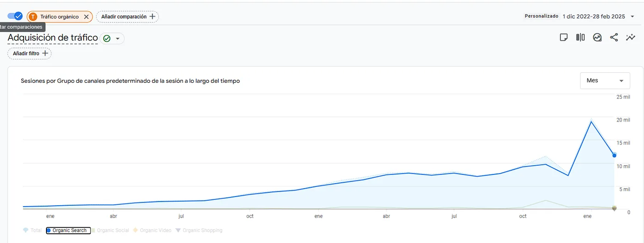Viewport: 644px width, 243px height.
Task: Open the insights speedometer icon
Action: 597,38
